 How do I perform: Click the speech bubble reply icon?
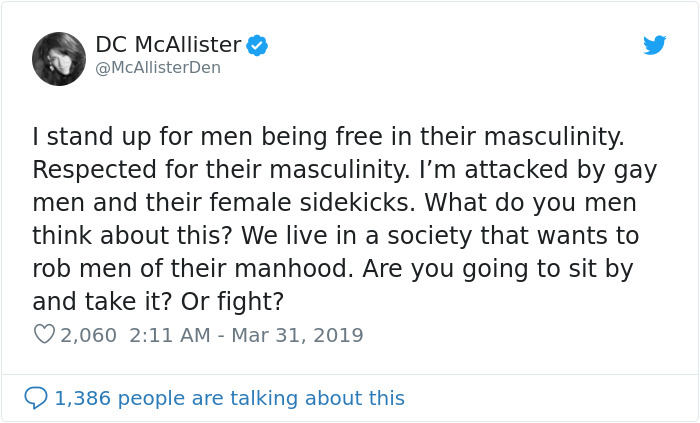click(36, 398)
